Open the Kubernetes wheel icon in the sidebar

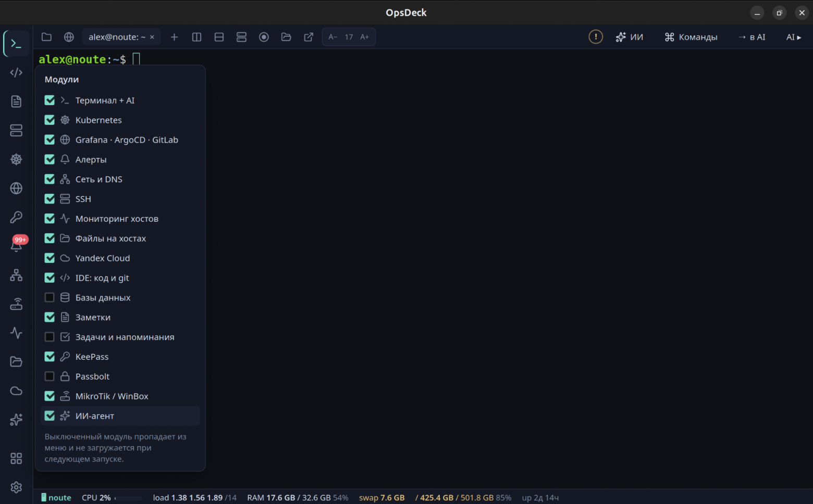click(x=16, y=159)
